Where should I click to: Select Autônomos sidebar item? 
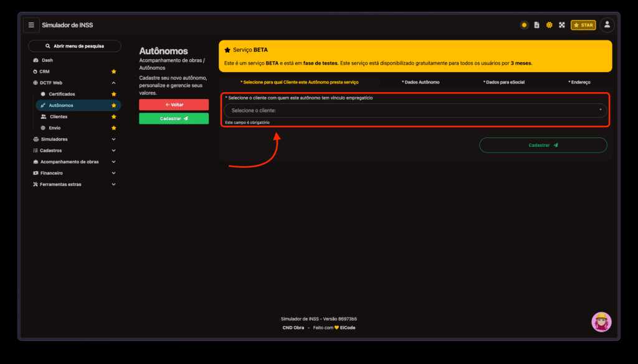coord(79,105)
